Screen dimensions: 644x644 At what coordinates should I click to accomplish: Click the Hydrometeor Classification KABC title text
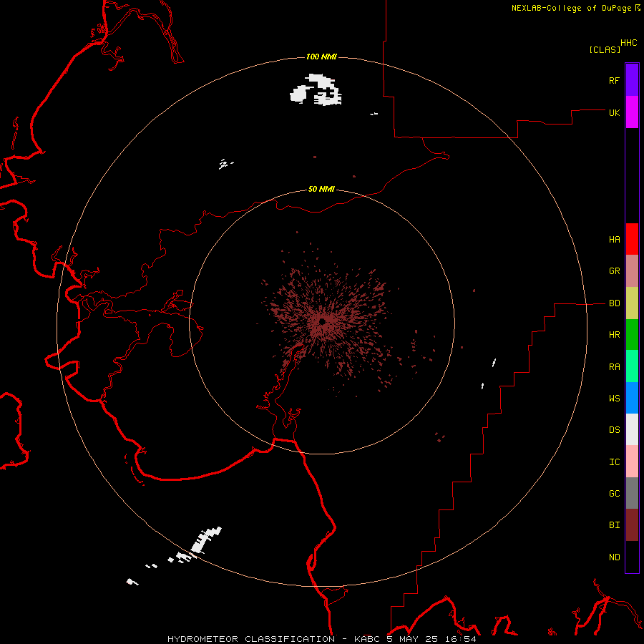[322, 639]
